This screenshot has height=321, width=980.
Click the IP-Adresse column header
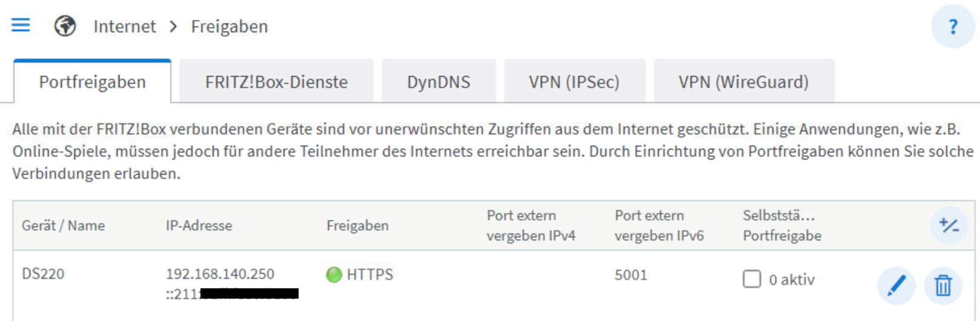coord(199,226)
